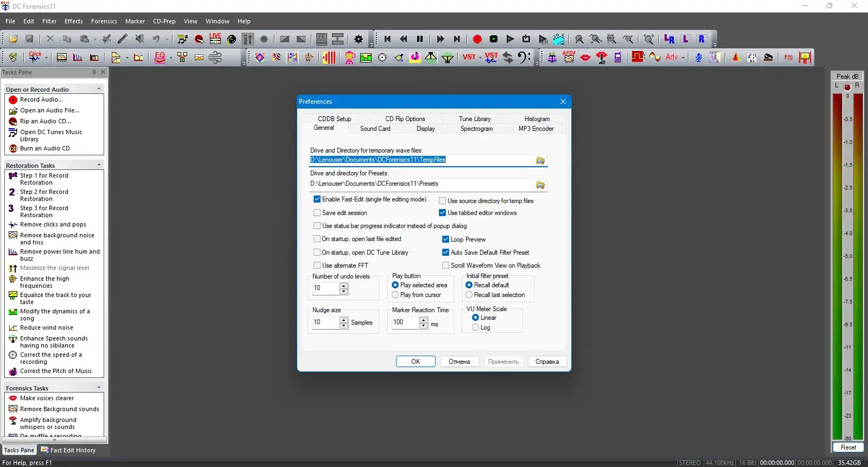Click the VST plug-in toolbar icon
Image resolution: width=868 pixels, height=467 pixels.
469,57
